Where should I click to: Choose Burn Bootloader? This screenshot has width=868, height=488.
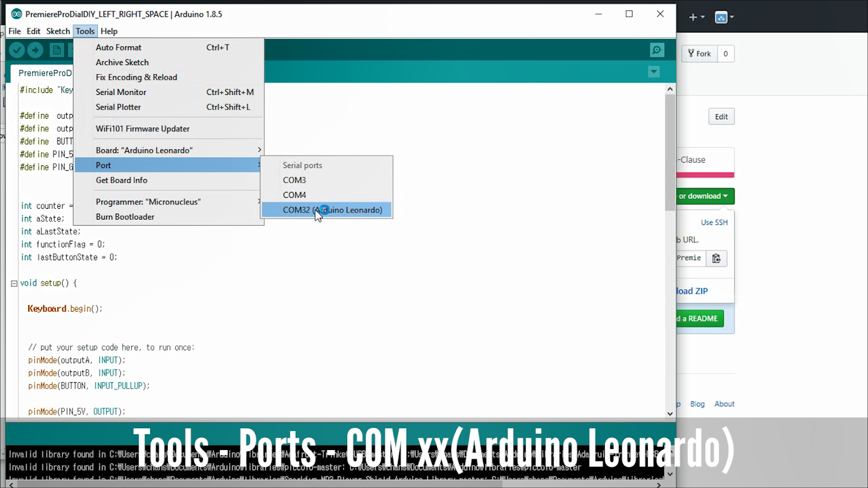(x=168, y=217)
